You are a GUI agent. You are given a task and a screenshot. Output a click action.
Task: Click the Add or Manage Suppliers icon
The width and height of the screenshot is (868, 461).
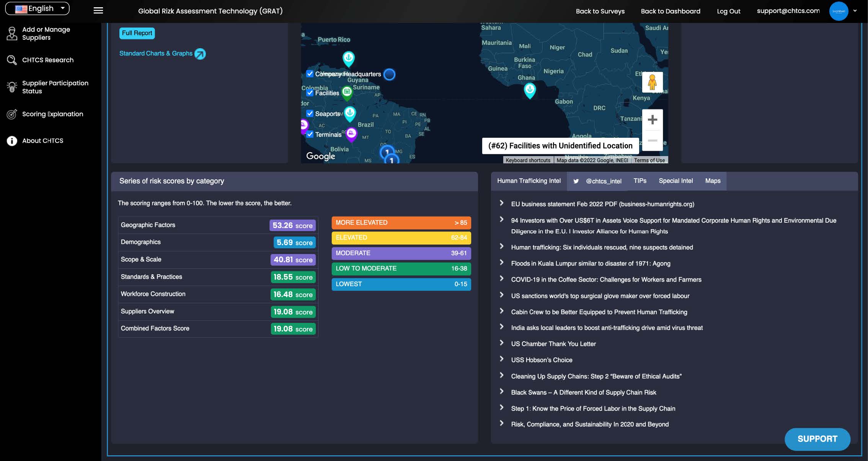pos(12,34)
